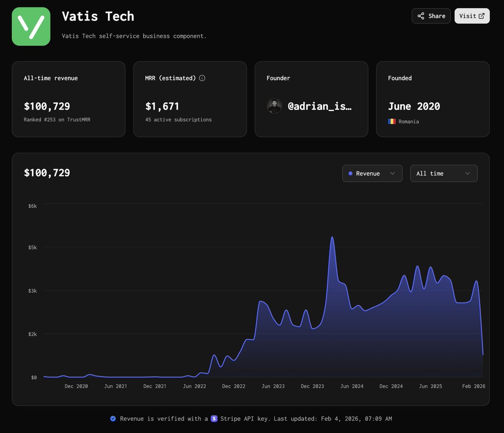Viewport: 504px width, 433px height.
Task: Open the Visit external link button
Action: click(472, 16)
